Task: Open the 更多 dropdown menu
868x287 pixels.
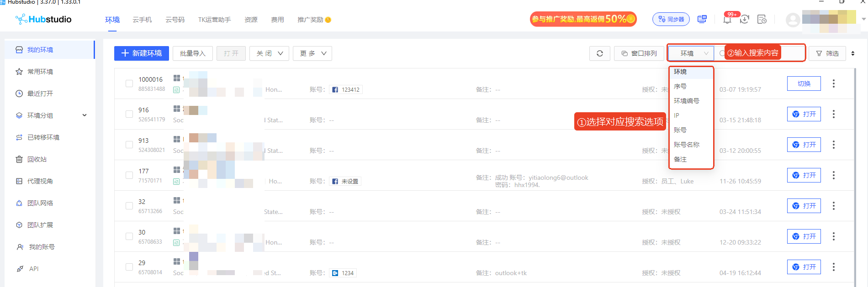Action: tap(312, 53)
